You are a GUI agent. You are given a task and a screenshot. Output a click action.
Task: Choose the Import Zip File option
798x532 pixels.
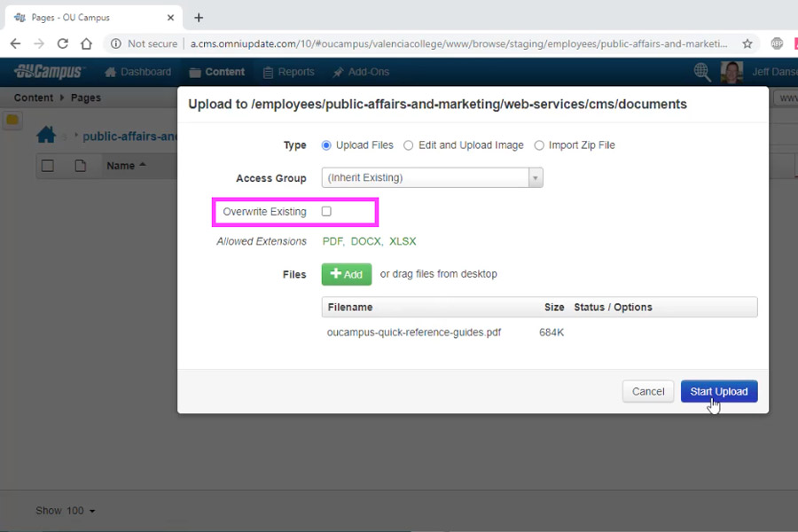coord(539,145)
